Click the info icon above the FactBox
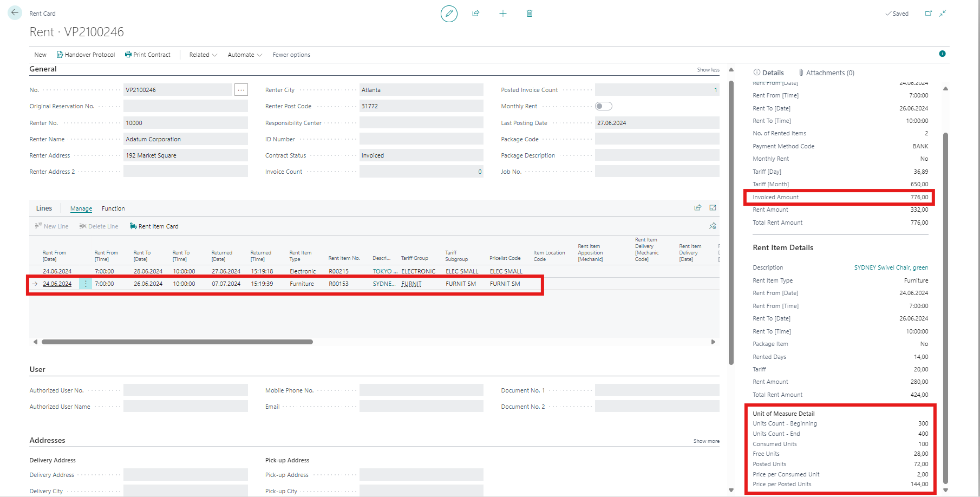 942,54
